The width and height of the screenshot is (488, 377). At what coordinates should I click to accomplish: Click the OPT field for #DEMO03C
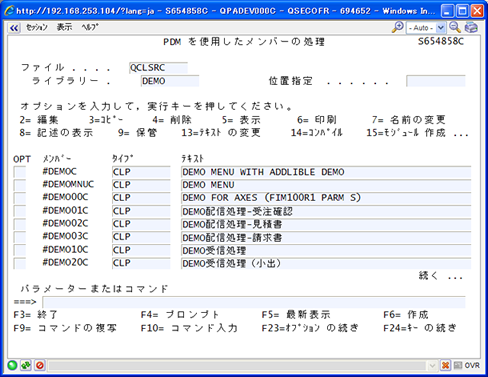pos(19,237)
